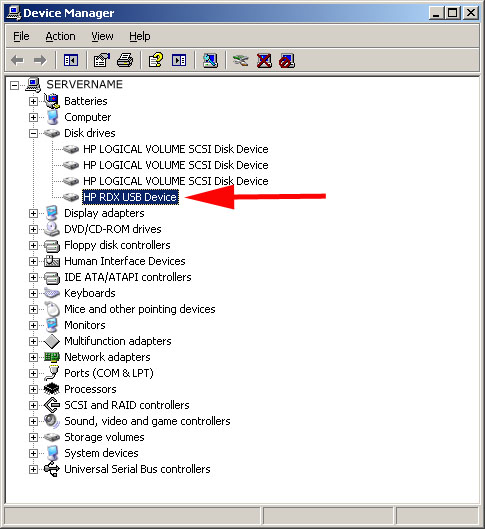This screenshot has width=485, height=529.
Task: Expand the Monitors node
Action: (x=33, y=325)
